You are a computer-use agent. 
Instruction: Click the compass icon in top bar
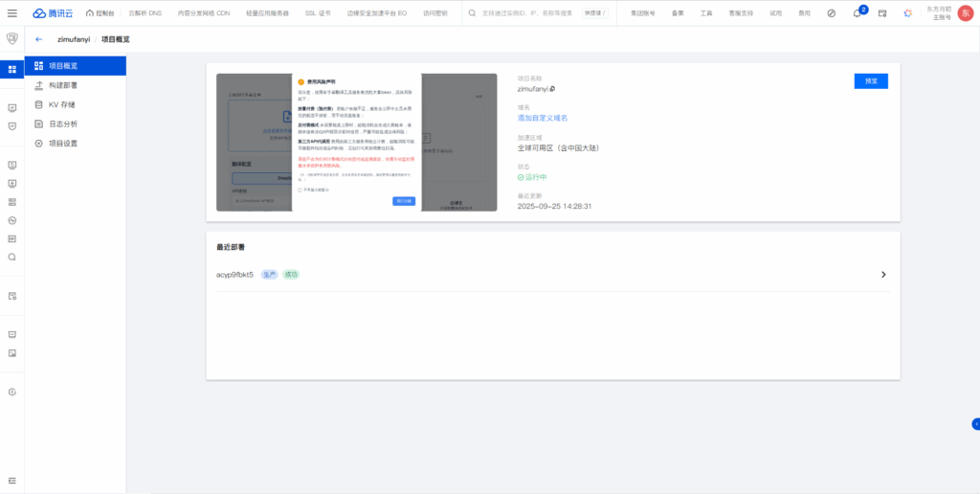[831, 13]
